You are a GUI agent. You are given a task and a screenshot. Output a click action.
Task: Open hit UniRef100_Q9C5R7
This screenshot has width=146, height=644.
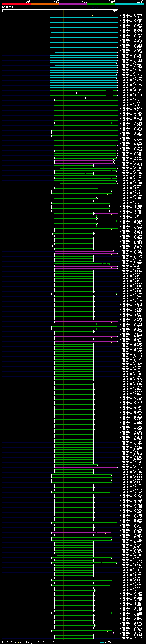point(131,22)
